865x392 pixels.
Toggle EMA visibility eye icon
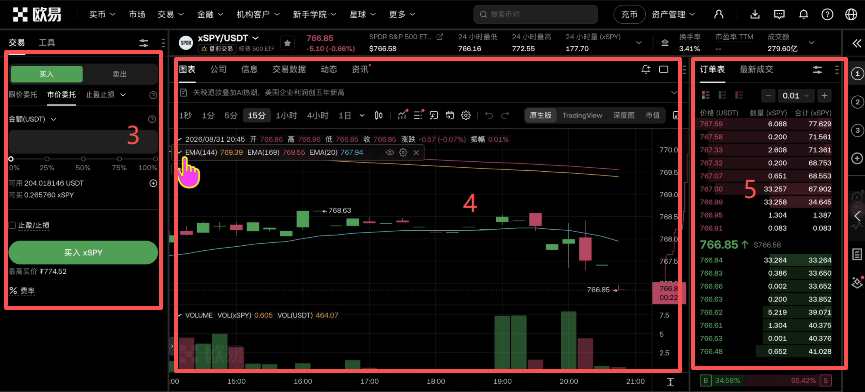coord(390,152)
